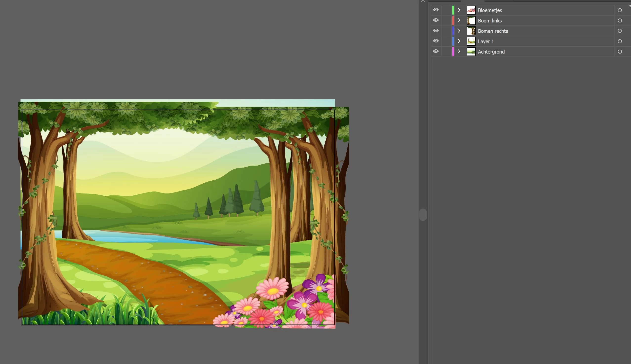Click Achtergrond layer target circle
The height and width of the screenshot is (364, 631).
620,52
